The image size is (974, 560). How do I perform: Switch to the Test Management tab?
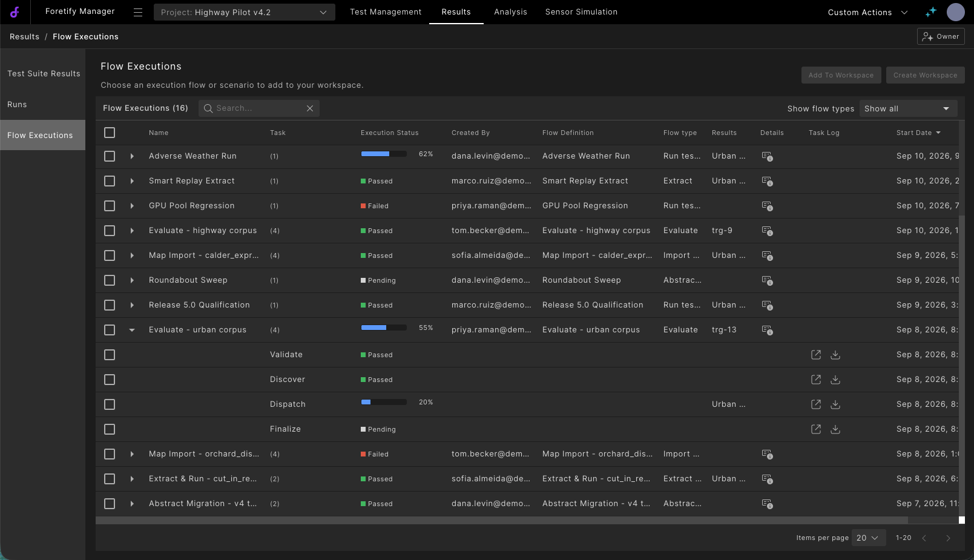(386, 12)
